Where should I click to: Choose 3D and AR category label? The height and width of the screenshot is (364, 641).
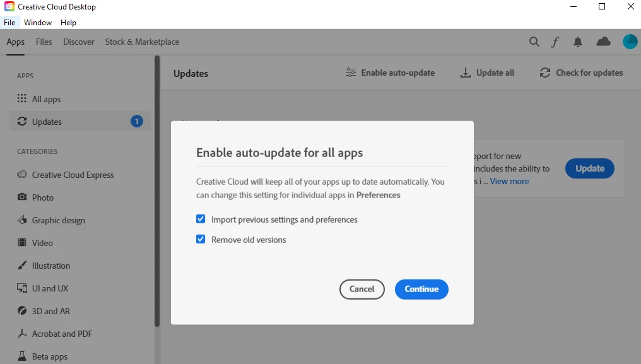coord(50,311)
